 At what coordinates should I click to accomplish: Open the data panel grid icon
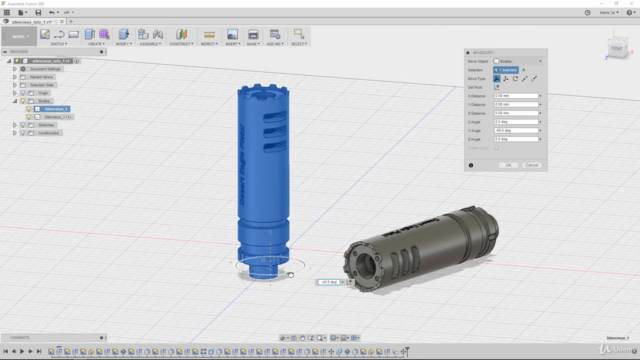7,13
